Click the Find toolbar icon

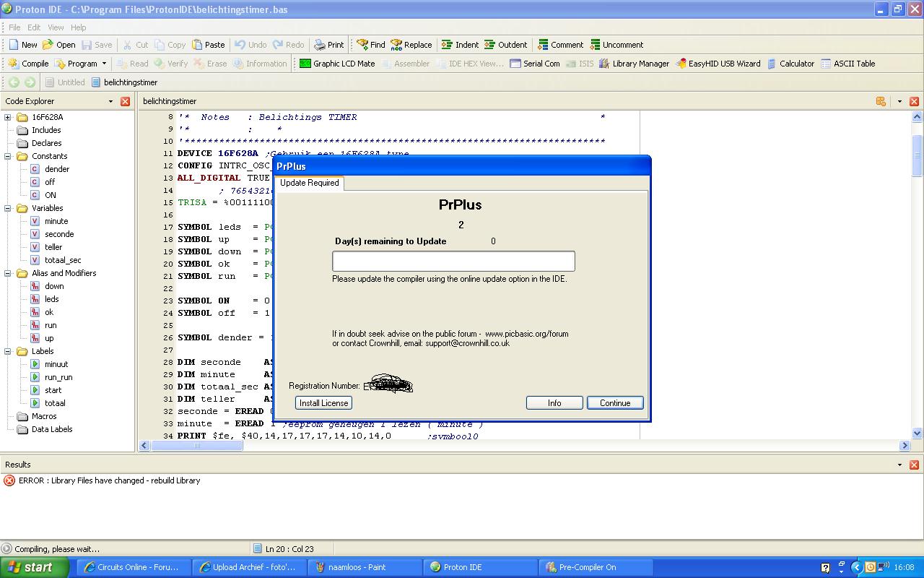pos(370,45)
